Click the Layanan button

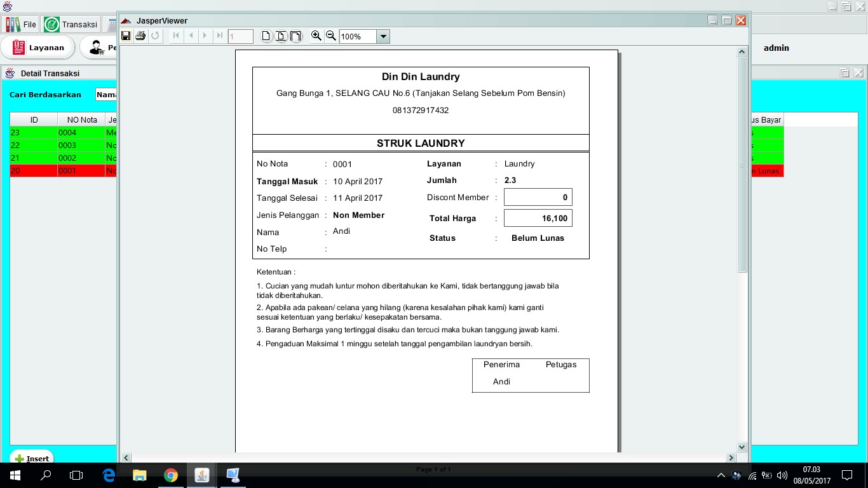point(38,47)
